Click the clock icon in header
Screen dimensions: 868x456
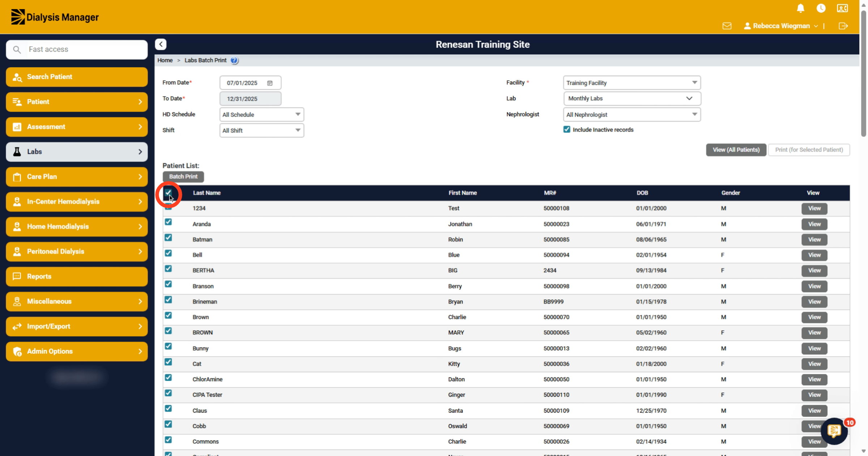coord(821,8)
